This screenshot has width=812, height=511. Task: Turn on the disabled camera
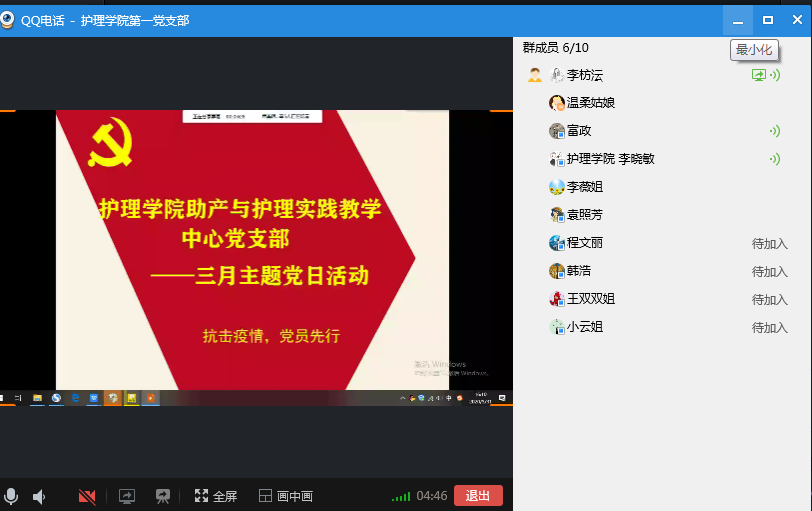click(x=87, y=496)
